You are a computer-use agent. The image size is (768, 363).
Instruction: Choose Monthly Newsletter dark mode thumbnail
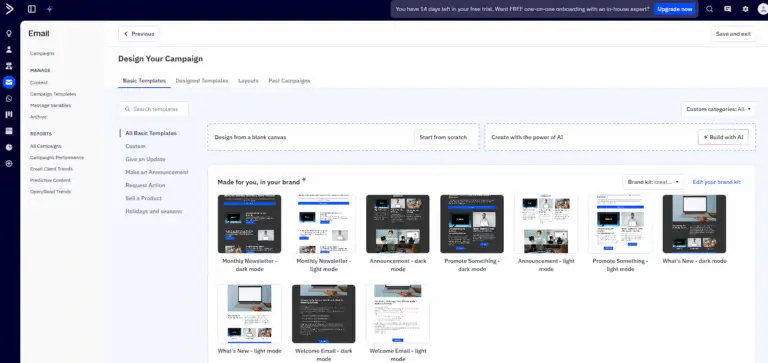250,224
